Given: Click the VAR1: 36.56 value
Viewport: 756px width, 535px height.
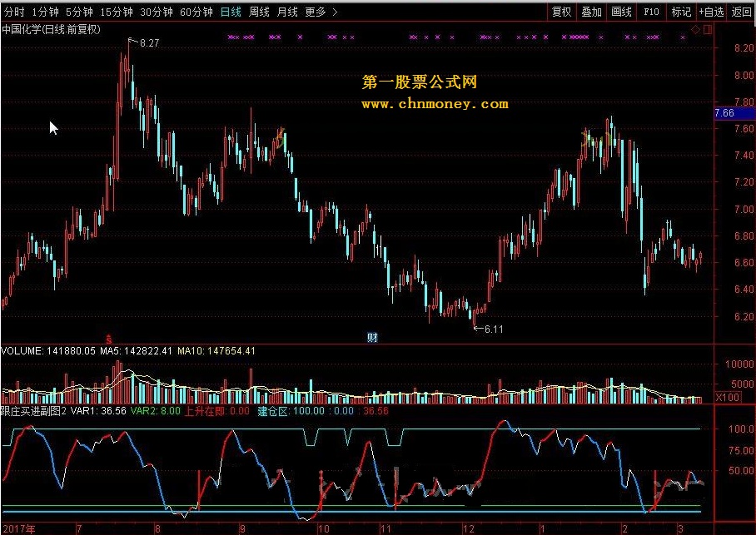Looking at the screenshot, I should point(98,411).
